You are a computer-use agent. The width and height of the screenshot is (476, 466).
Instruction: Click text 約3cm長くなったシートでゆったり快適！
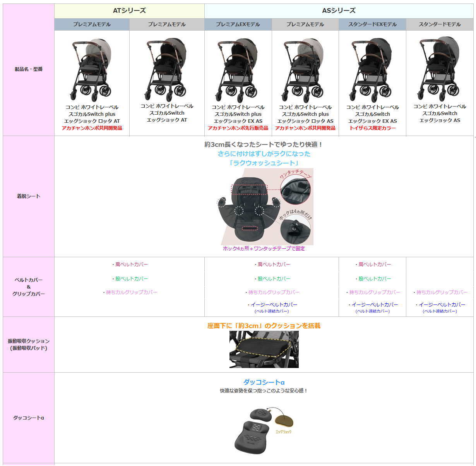click(x=264, y=144)
